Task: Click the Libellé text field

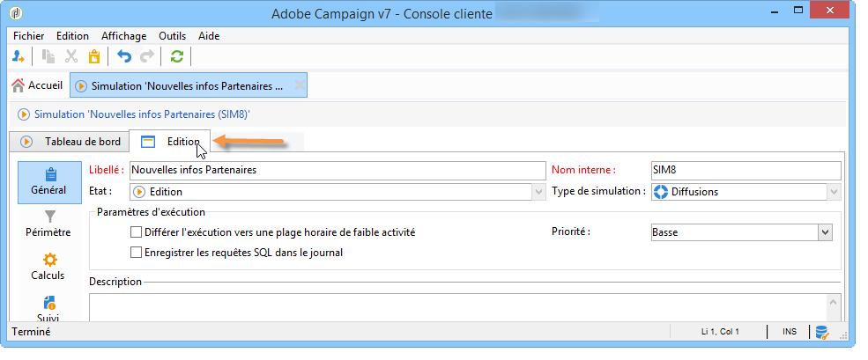Action: [x=338, y=171]
